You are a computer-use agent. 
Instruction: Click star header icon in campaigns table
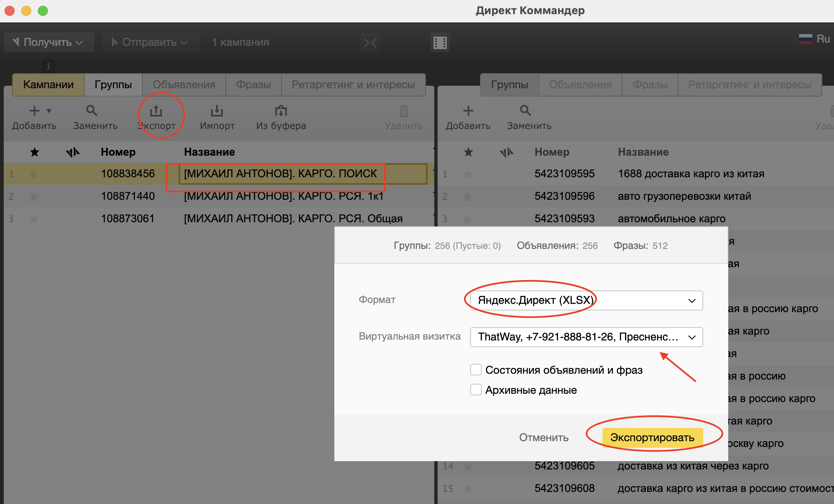point(35,152)
